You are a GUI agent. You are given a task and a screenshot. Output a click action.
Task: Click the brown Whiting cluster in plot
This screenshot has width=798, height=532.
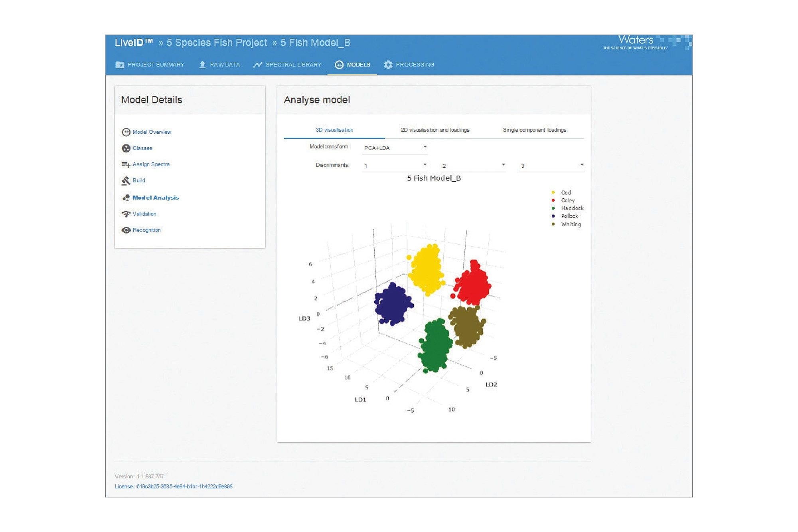467,326
